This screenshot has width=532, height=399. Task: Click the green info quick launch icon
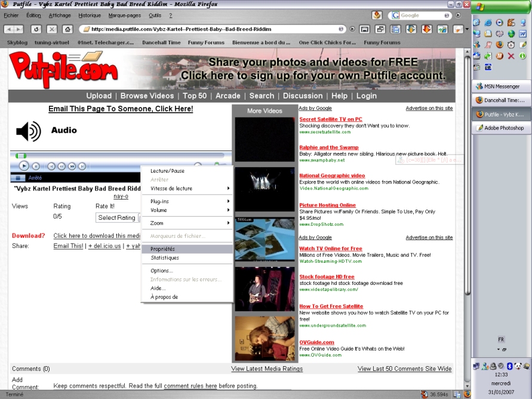[522, 56]
